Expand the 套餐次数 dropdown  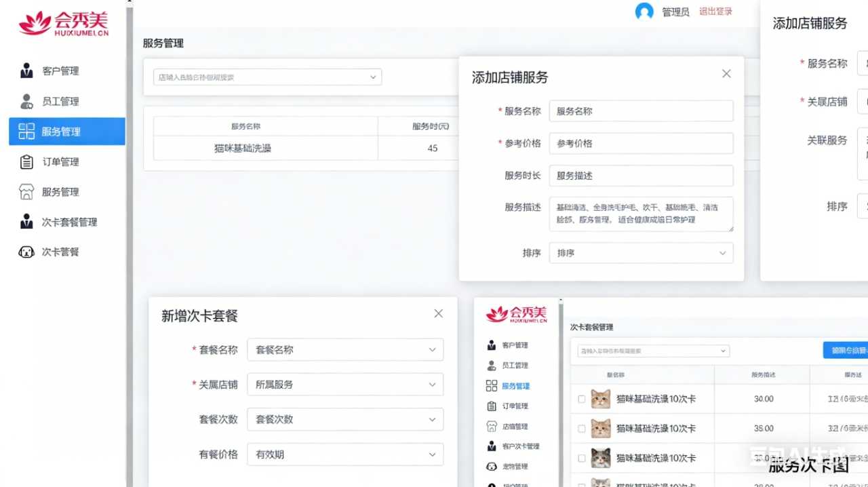pyautogui.click(x=345, y=419)
